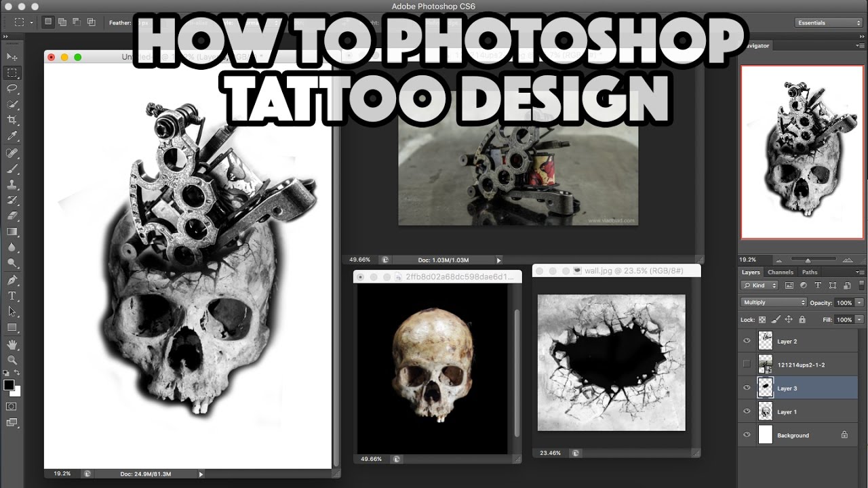
Task: Toggle lock position
Action: click(789, 319)
